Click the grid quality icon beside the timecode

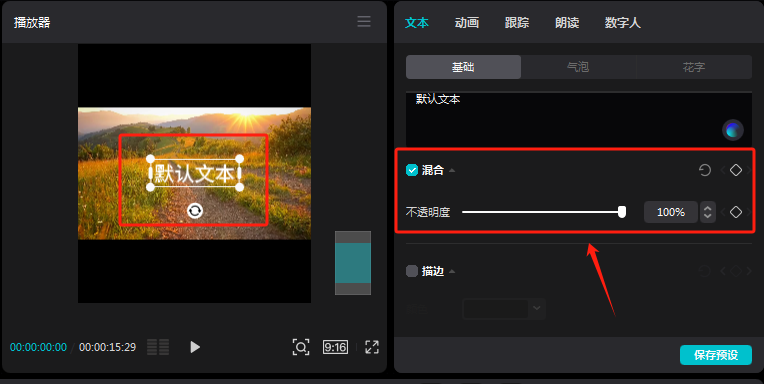(x=158, y=347)
